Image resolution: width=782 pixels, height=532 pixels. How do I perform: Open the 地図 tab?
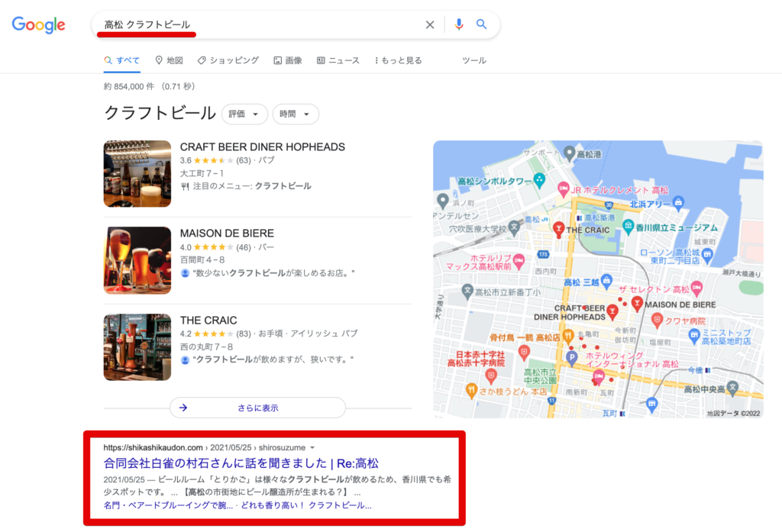coord(169,60)
